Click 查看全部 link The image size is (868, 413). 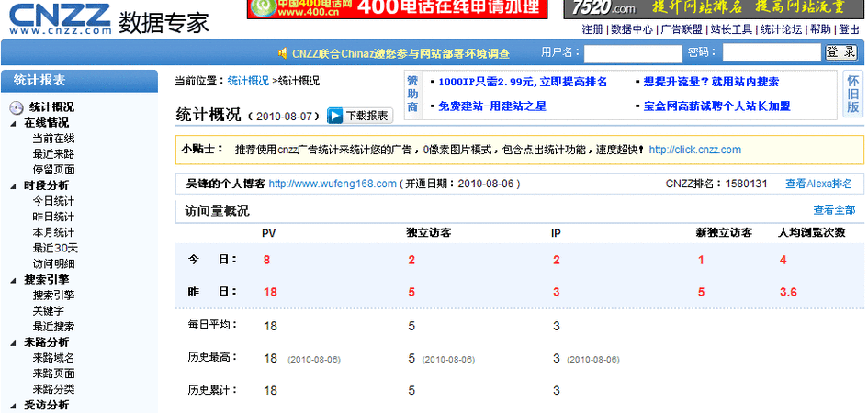(x=834, y=210)
